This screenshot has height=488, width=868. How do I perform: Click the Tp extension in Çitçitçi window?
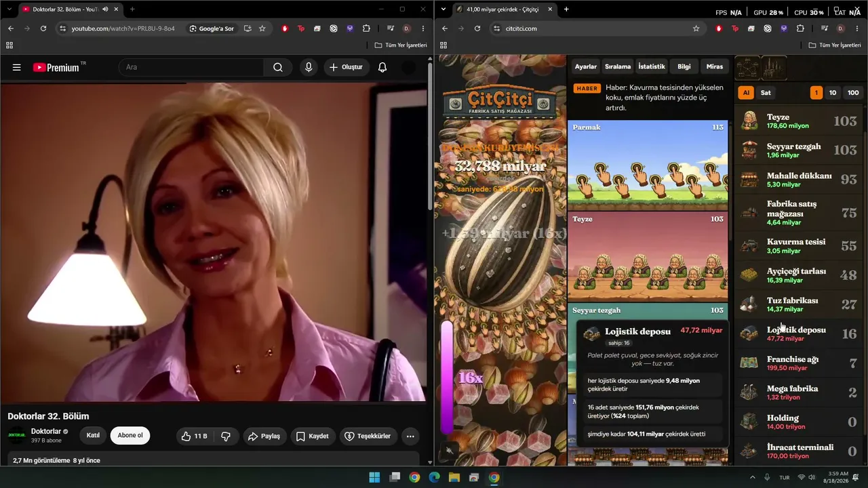click(x=735, y=28)
